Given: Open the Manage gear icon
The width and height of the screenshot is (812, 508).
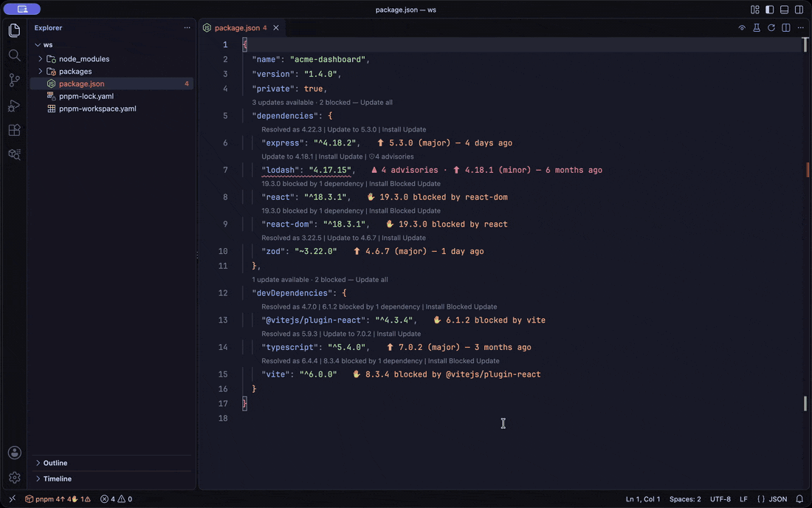Looking at the screenshot, I should [15, 478].
